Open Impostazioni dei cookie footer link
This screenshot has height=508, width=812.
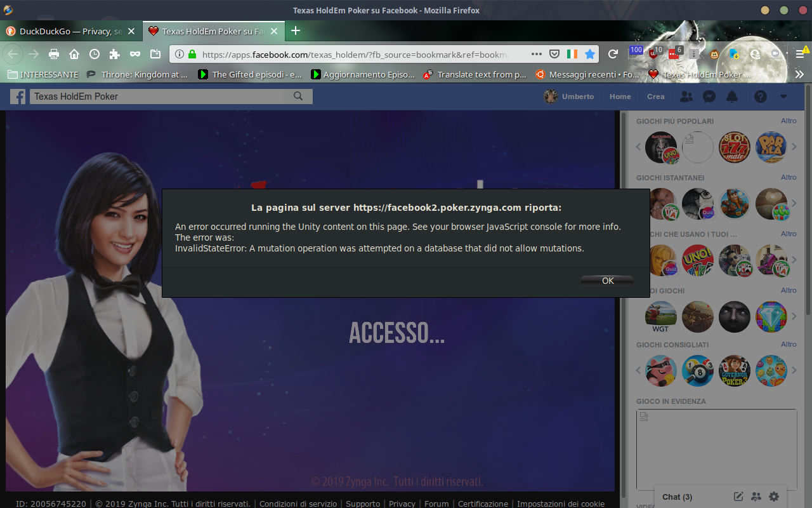coord(561,504)
